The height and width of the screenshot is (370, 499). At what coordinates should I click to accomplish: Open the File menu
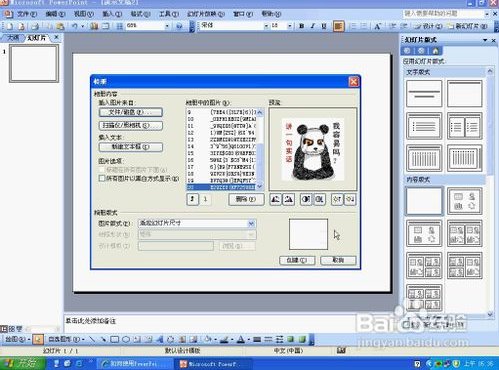[27, 14]
